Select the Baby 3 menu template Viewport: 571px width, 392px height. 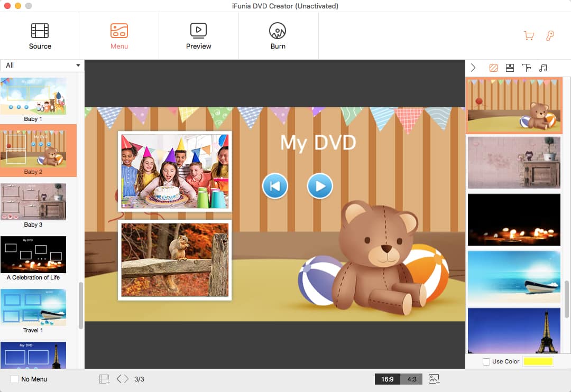[33, 203]
